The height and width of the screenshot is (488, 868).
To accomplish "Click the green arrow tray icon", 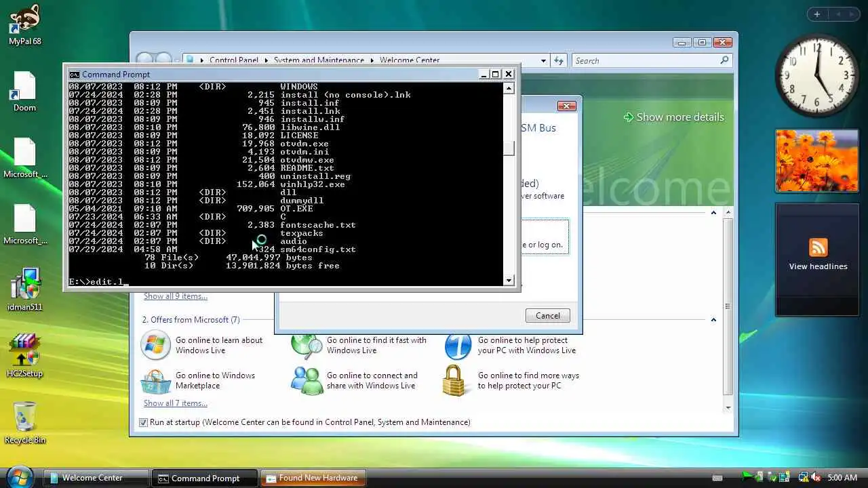I will point(747,477).
